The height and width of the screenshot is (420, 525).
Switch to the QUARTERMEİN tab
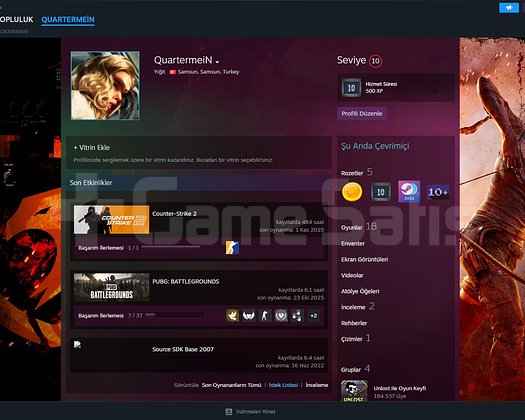pyautogui.click(x=68, y=19)
